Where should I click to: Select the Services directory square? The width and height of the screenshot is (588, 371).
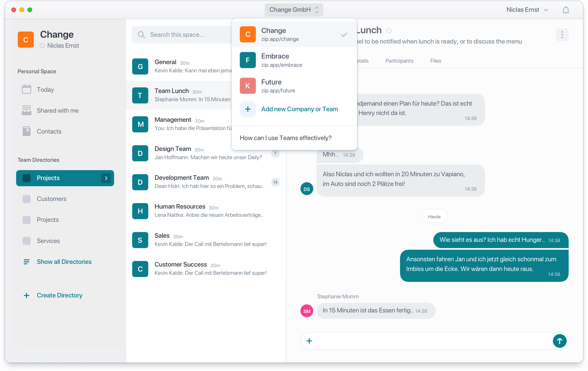click(x=27, y=241)
